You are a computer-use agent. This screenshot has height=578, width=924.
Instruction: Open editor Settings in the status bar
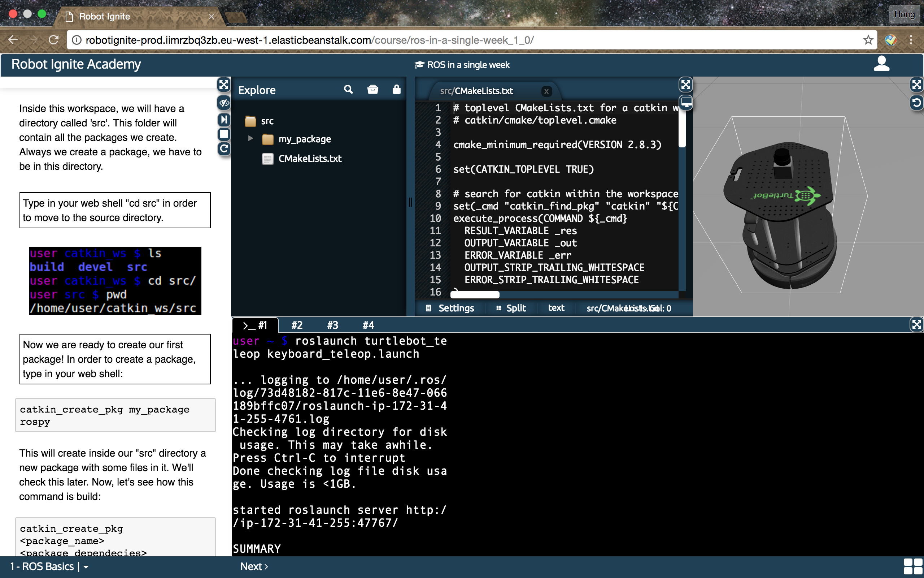click(450, 308)
